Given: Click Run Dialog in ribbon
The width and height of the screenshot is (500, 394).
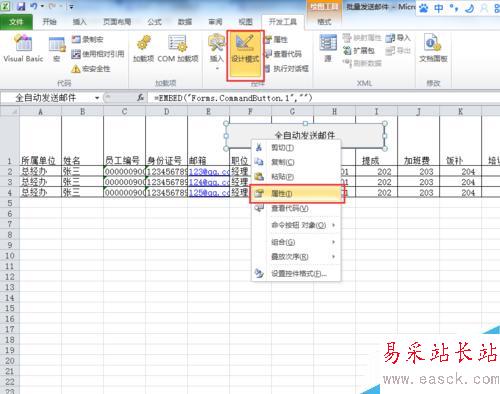Looking at the screenshot, I should (287, 69).
